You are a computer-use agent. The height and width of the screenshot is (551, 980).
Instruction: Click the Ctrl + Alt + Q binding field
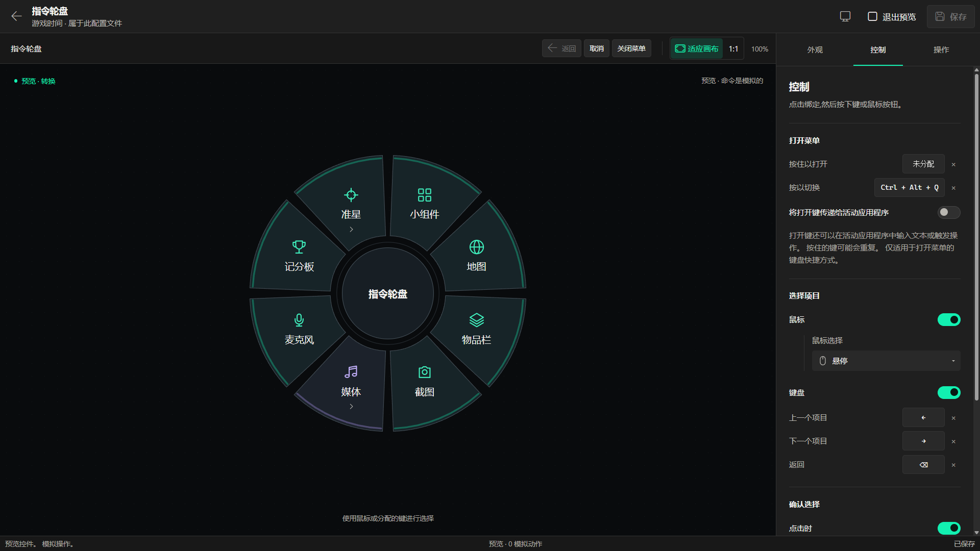tap(910, 187)
